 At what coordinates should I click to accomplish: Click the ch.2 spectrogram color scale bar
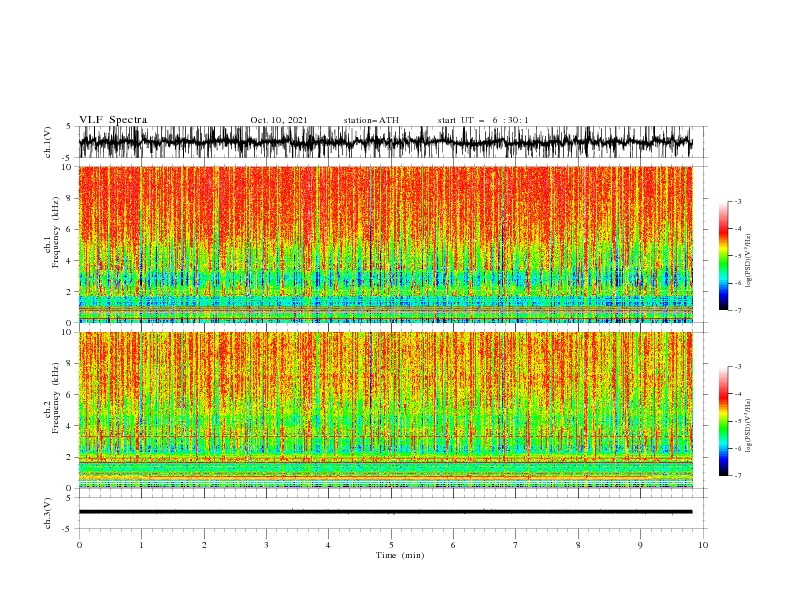(723, 421)
